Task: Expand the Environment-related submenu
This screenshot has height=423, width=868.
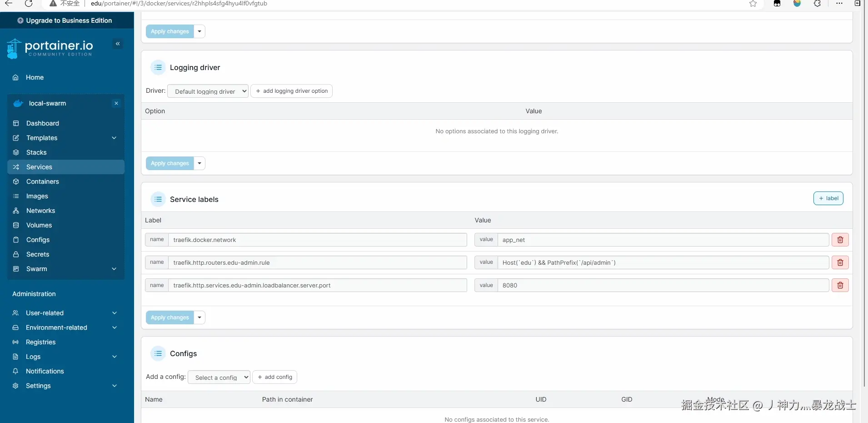Action: [x=114, y=327]
